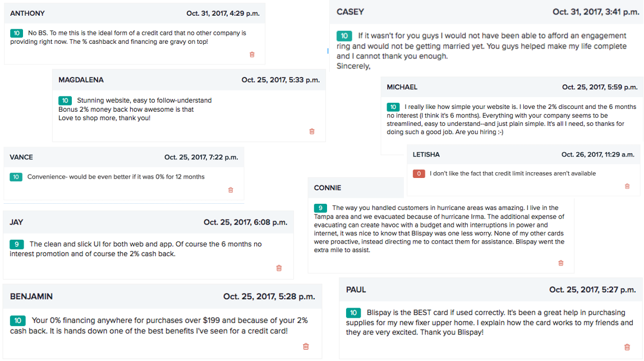Click the red 0 score badge

pos(418,173)
